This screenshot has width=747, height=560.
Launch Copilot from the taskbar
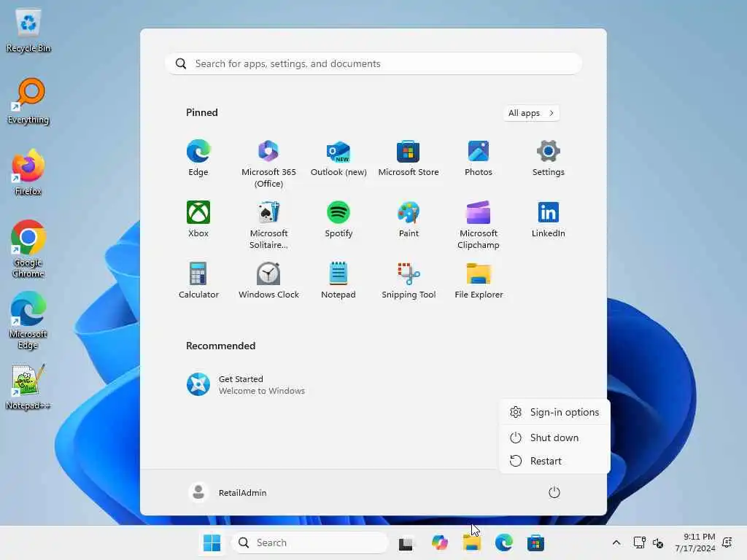[439, 542]
